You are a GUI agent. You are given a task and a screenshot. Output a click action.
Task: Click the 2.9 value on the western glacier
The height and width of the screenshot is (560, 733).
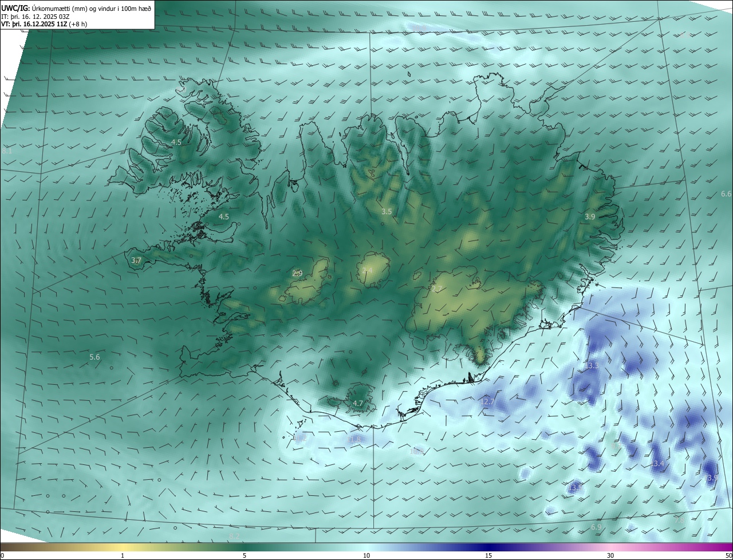point(297,274)
